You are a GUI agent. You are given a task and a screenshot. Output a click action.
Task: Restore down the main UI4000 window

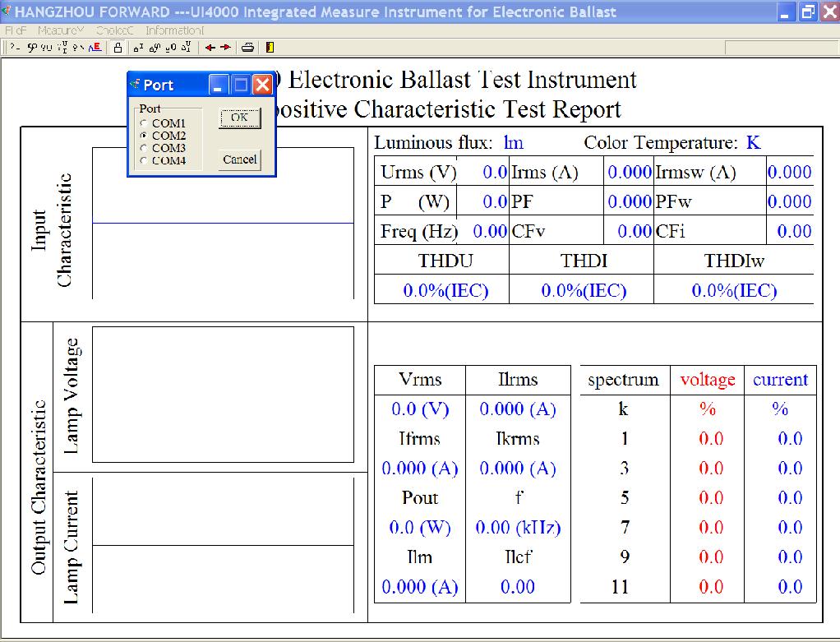coord(808,12)
